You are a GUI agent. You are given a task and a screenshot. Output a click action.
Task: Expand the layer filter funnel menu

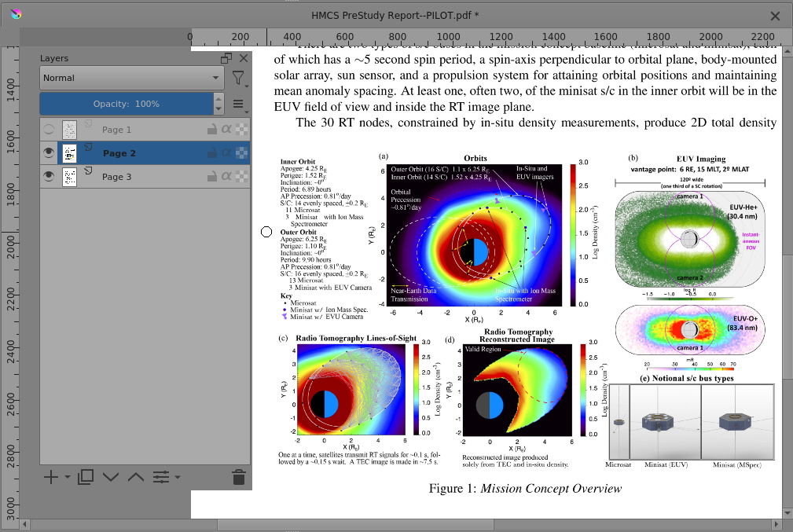pos(238,78)
